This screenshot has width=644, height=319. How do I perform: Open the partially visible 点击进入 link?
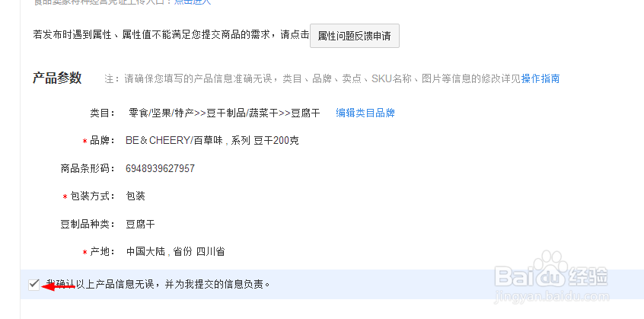point(193,2)
